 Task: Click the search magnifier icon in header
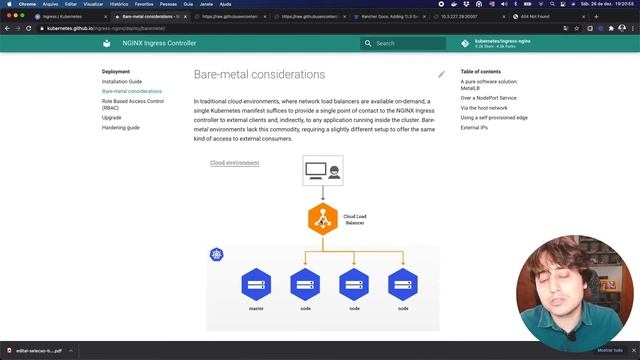coord(368,43)
